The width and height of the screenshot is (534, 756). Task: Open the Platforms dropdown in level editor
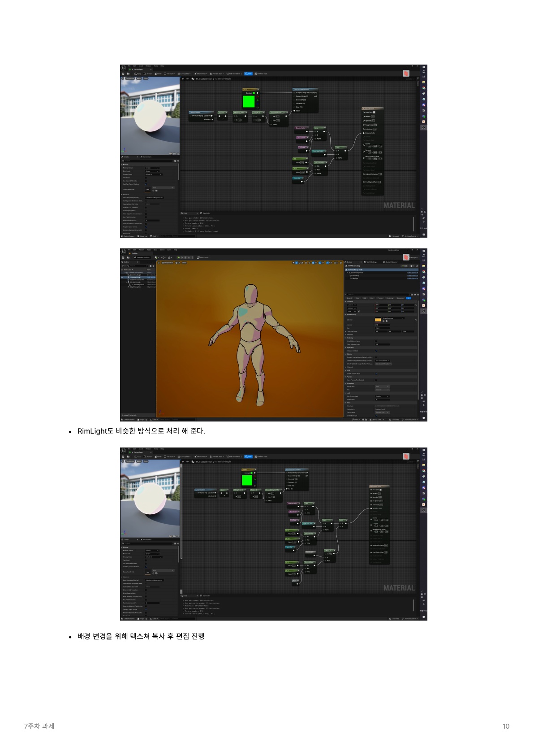(202, 257)
